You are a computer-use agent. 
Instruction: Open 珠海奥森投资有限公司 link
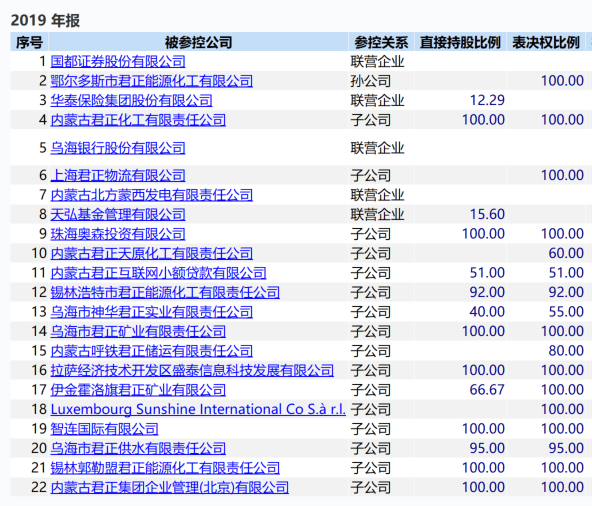118,234
